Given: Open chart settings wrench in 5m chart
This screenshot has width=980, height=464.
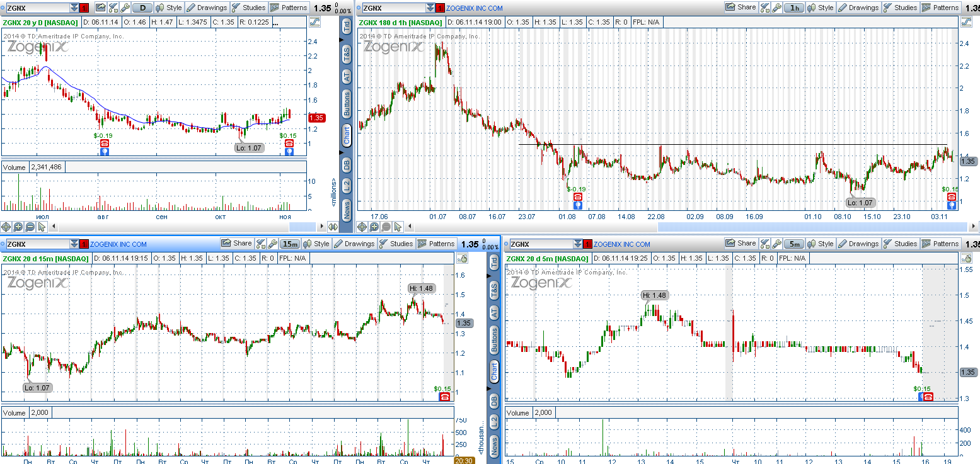Looking at the screenshot, I should pos(776,244).
